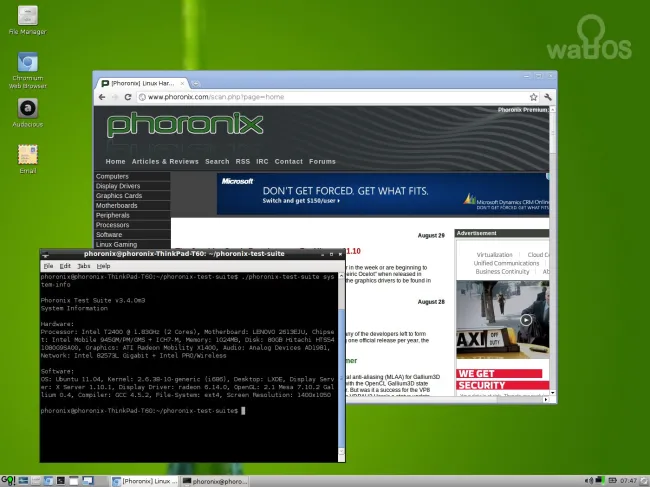Open a new tab in Chromium

click(x=196, y=84)
